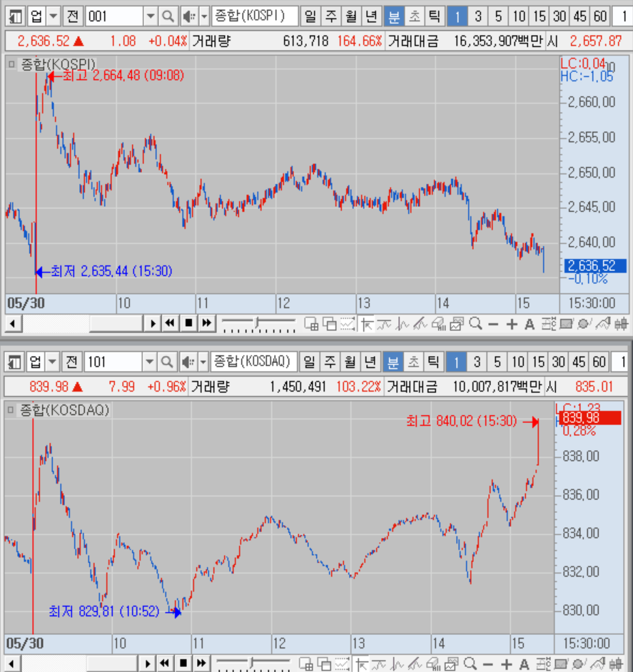Image resolution: width=633 pixels, height=672 pixels.
Task: Click the scroll left arrow under KOSPI chart
Action: tap(14, 323)
